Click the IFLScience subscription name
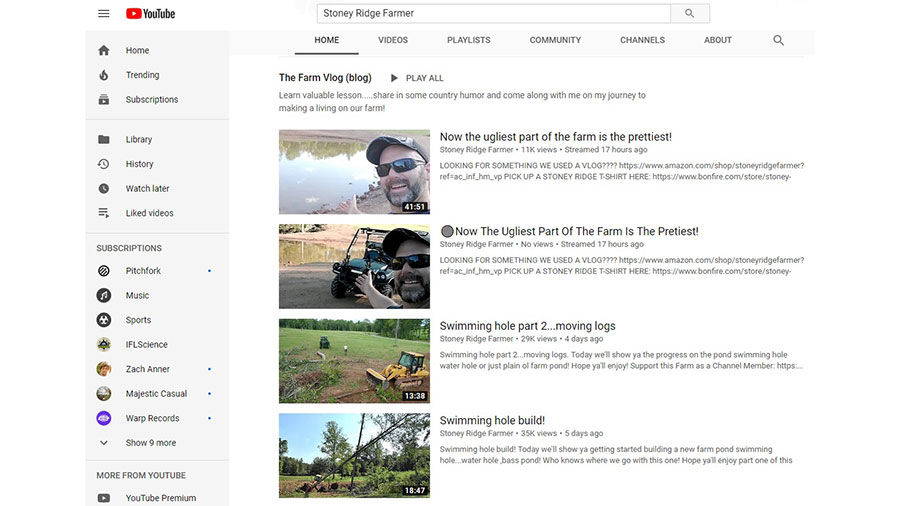Viewport: 900px width, 506px height. click(146, 344)
